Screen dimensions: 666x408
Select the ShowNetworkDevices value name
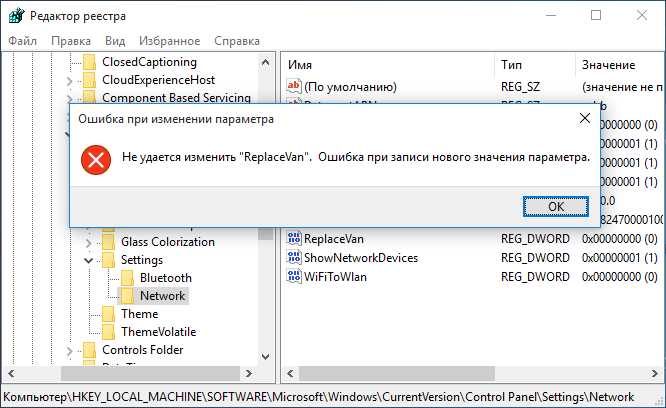361,258
